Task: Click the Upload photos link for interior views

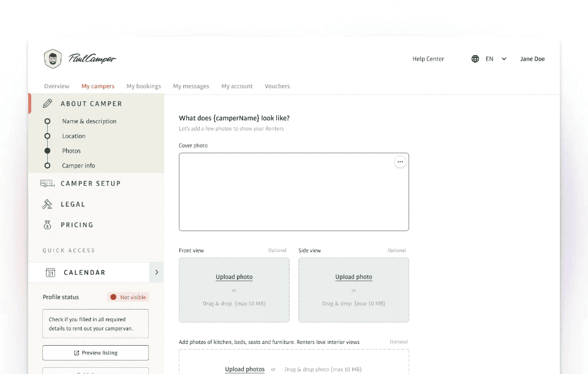Action: coord(244,369)
